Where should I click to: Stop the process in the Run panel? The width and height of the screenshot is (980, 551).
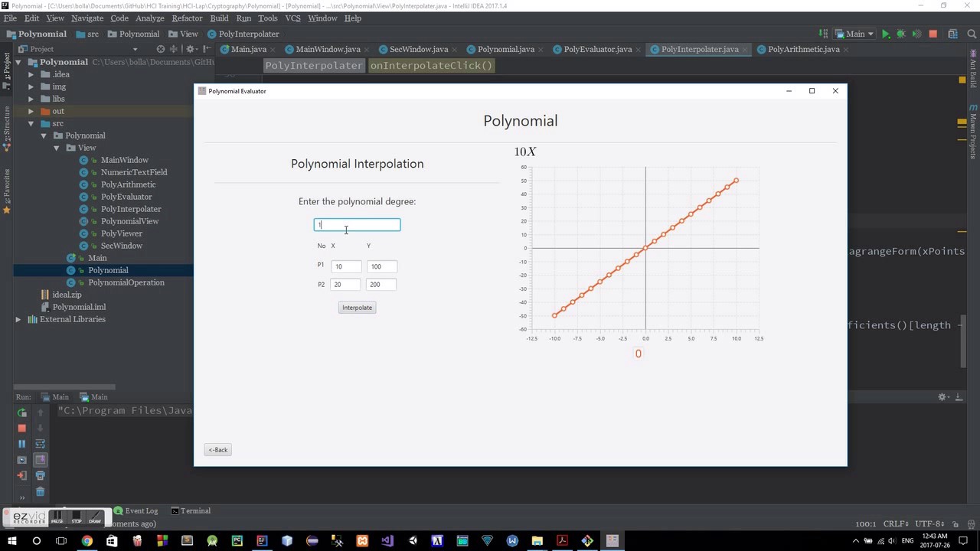coord(21,428)
